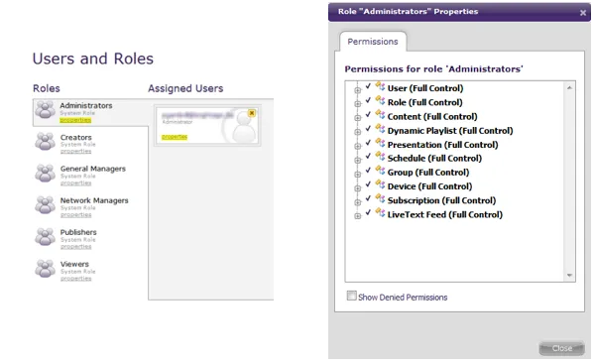Expand the LiveText Feed tree node
This screenshot has width=595, height=364.
[357, 216]
